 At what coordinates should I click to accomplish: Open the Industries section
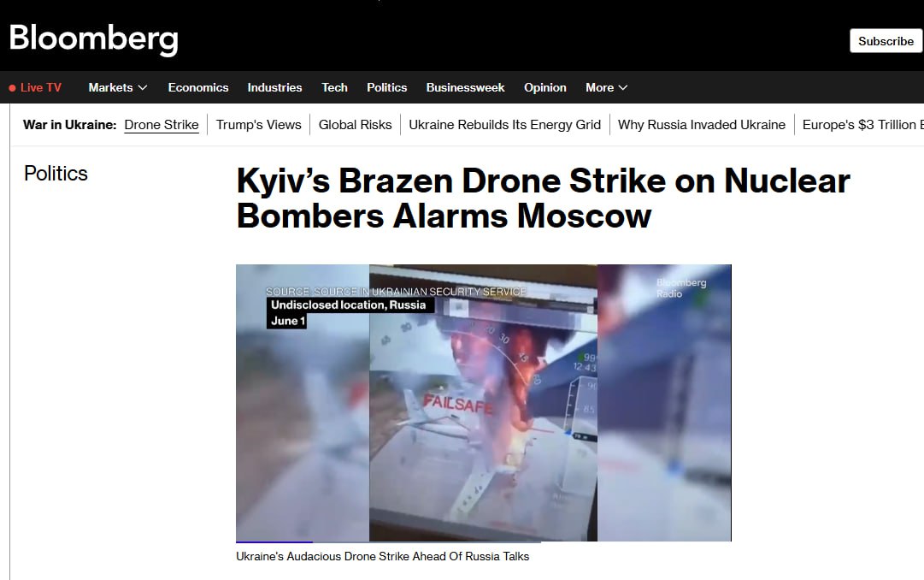pyautogui.click(x=274, y=87)
